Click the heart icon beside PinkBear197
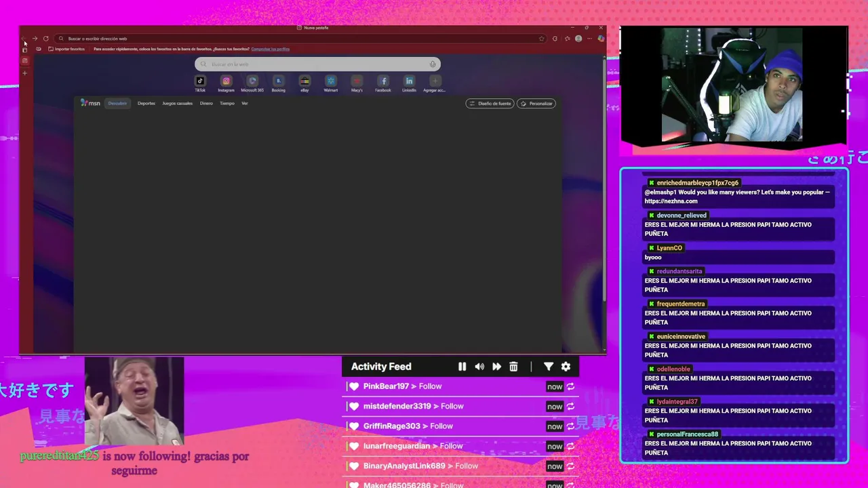This screenshot has height=488, width=868. pyautogui.click(x=354, y=386)
